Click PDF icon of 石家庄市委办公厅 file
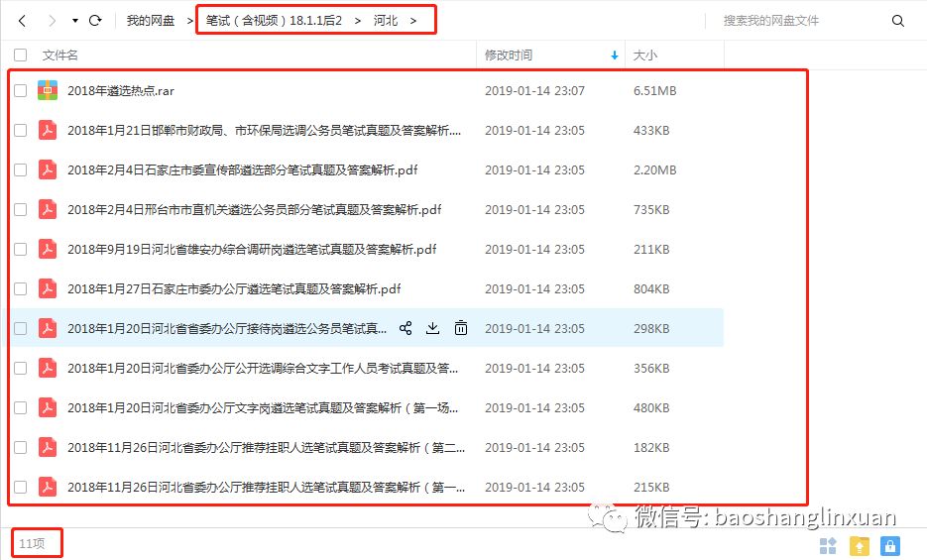 click(48, 288)
